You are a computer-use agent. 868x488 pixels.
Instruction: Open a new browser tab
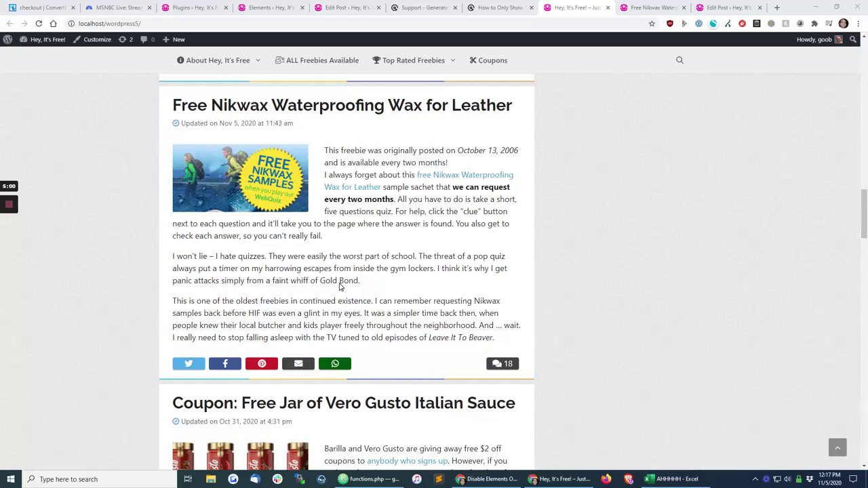pos(777,7)
